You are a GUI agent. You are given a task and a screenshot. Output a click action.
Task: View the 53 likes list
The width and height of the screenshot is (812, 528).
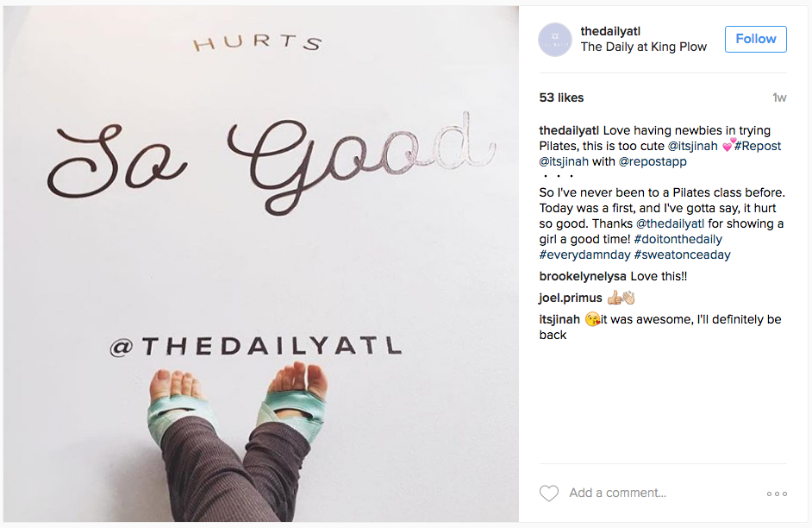click(x=561, y=97)
